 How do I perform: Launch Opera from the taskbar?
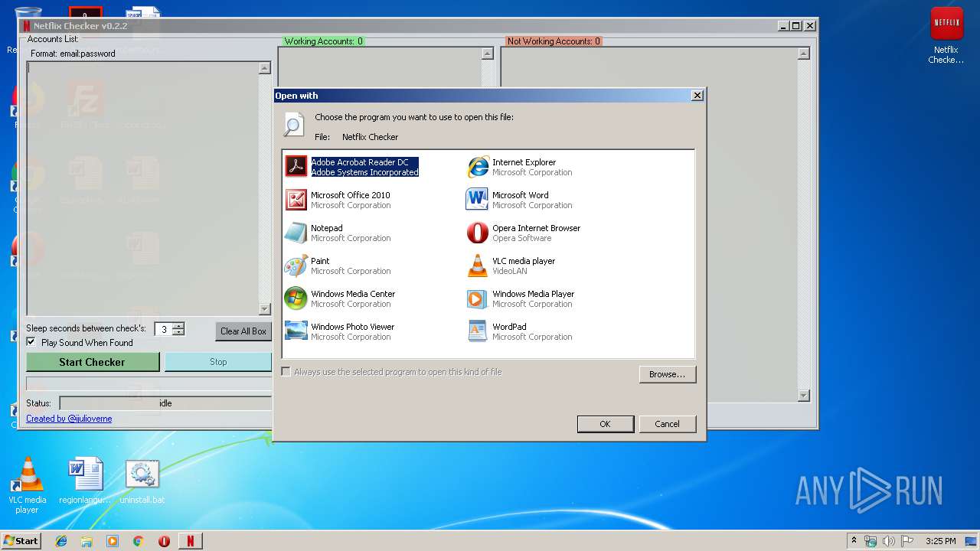[164, 541]
